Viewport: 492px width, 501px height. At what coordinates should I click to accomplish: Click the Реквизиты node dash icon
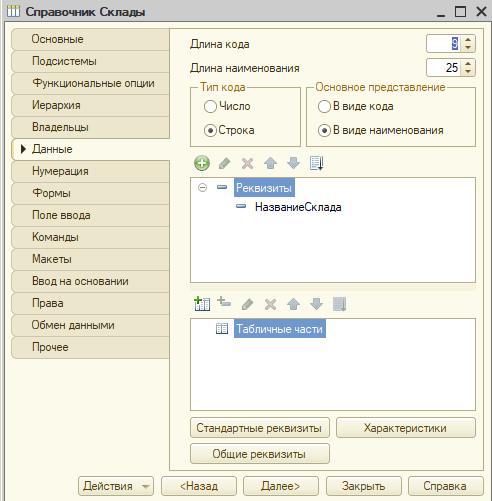coord(222,187)
